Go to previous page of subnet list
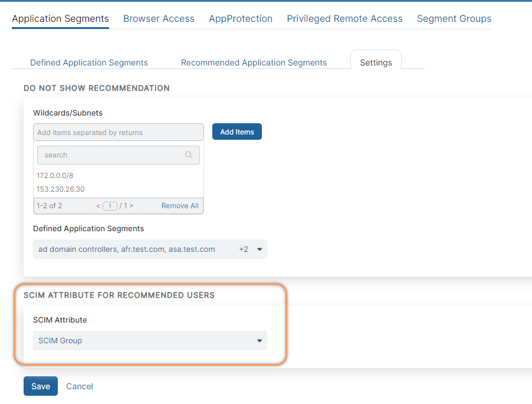The height and width of the screenshot is (404, 532). [x=98, y=206]
